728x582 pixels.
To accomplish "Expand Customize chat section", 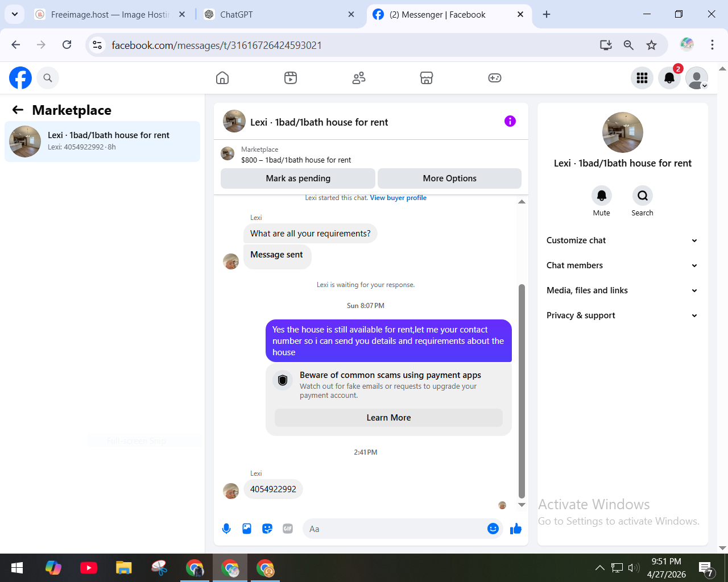I will 622,240.
